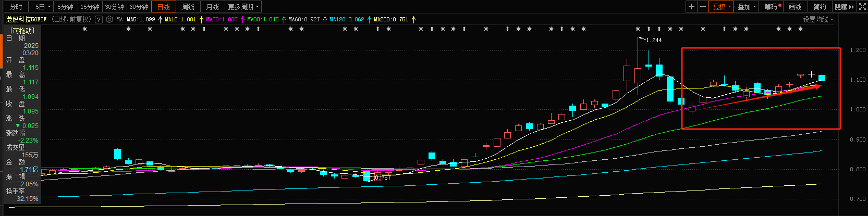This screenshot has height=216, width=868.
Task: Open the indicator help question-mark icon
Action: (x=99, y=19)
